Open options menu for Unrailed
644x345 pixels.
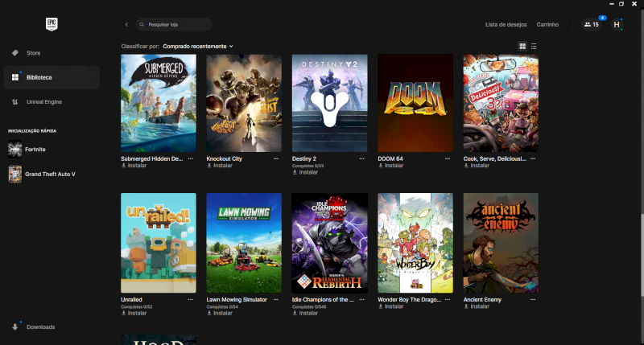[191, 300]
